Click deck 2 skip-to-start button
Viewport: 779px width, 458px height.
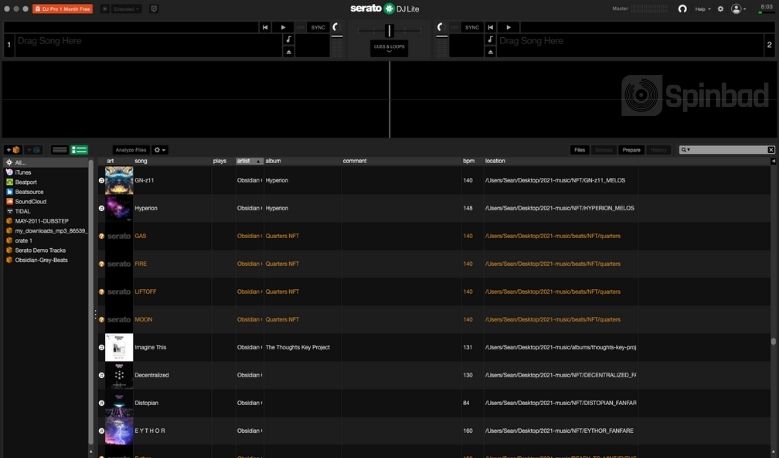pyautogui.click(x=490, y=27)
